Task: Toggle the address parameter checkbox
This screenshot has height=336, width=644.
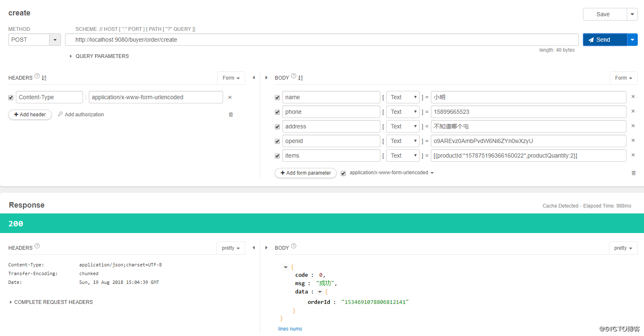Action: click(x=277, y=127)
